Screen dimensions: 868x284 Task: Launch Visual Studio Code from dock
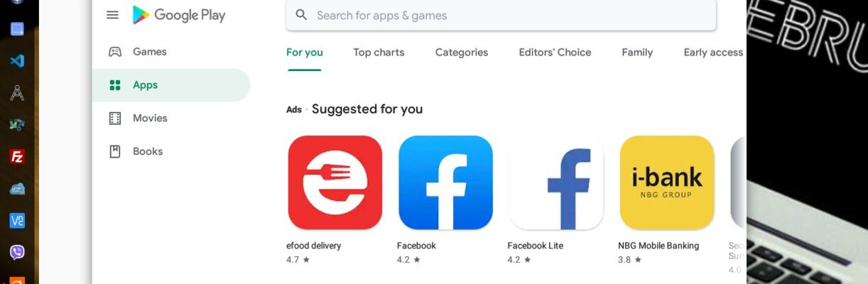point(17,60)
